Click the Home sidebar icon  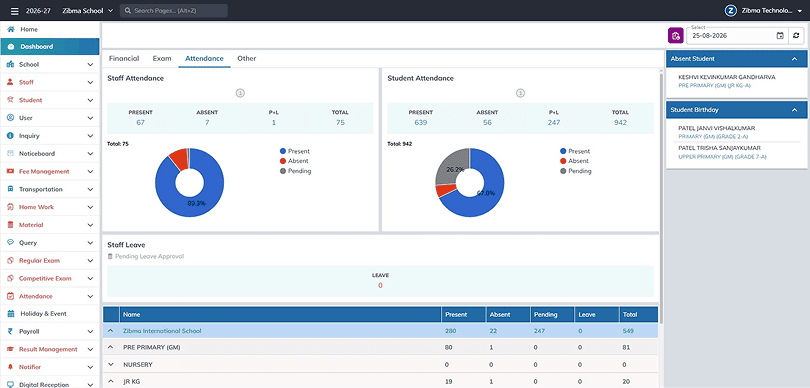10,29
